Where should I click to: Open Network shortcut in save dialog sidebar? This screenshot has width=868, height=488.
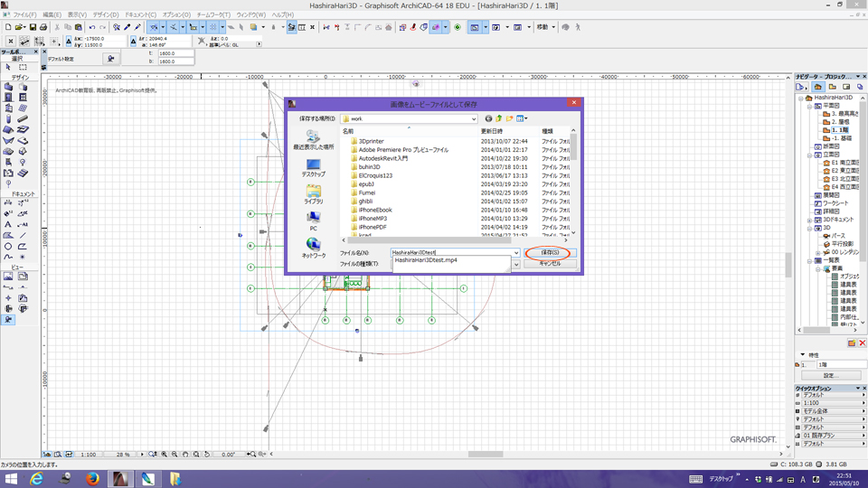click(x=314, y=248)
